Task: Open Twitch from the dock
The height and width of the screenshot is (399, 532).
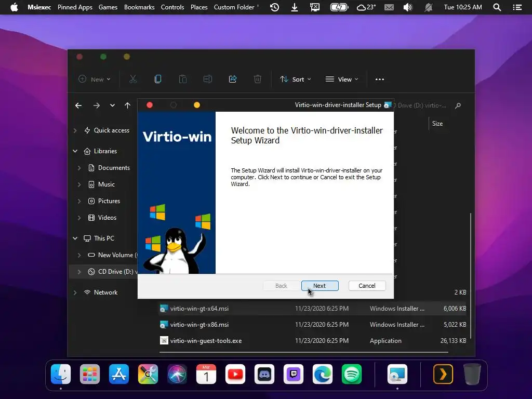Action: pos(294,374)
